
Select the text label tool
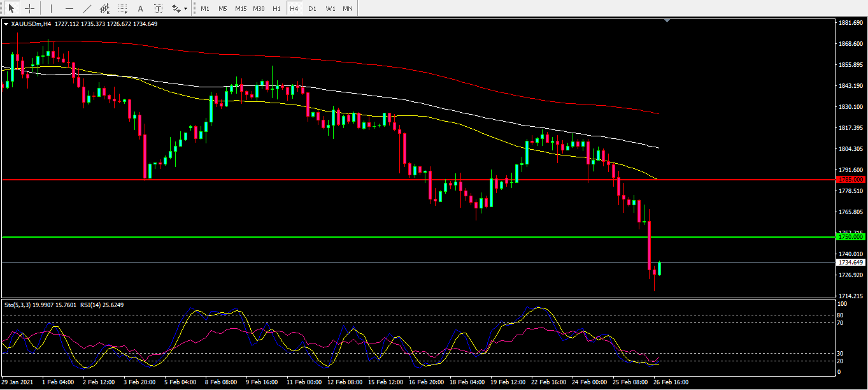(158, 8)
